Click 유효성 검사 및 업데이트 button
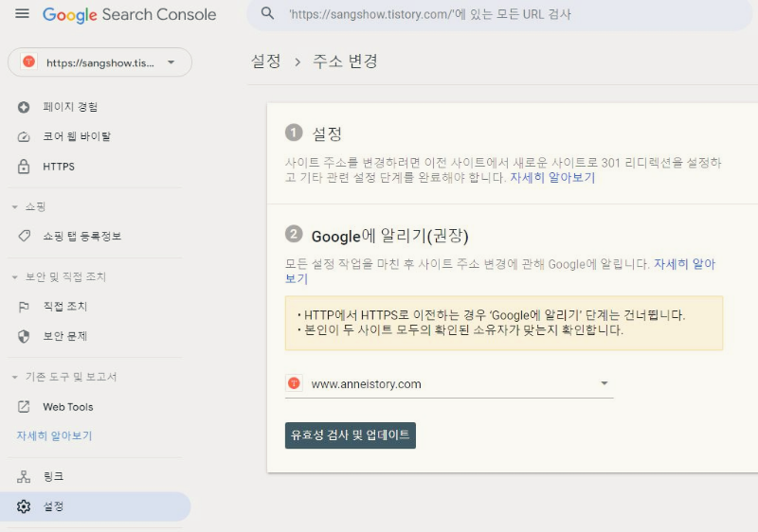 pos(351,435)
